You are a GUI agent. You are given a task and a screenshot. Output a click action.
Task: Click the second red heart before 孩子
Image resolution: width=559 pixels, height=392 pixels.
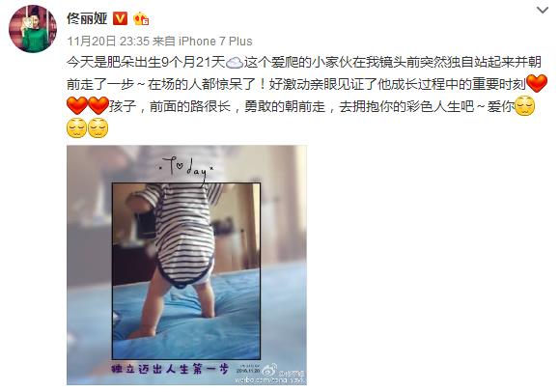tap(98, 105)
